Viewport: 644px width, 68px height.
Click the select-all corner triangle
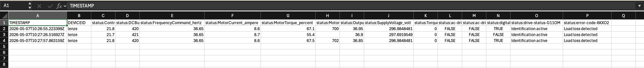tap(4, 16)
